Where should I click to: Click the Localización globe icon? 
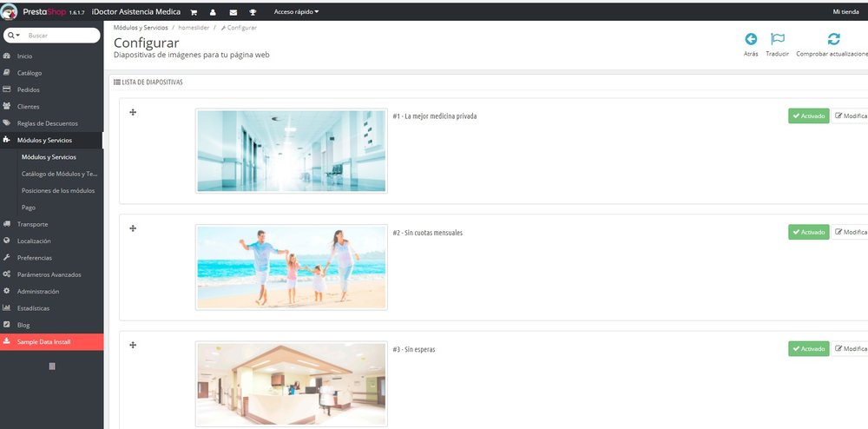(x=7, y=241)
